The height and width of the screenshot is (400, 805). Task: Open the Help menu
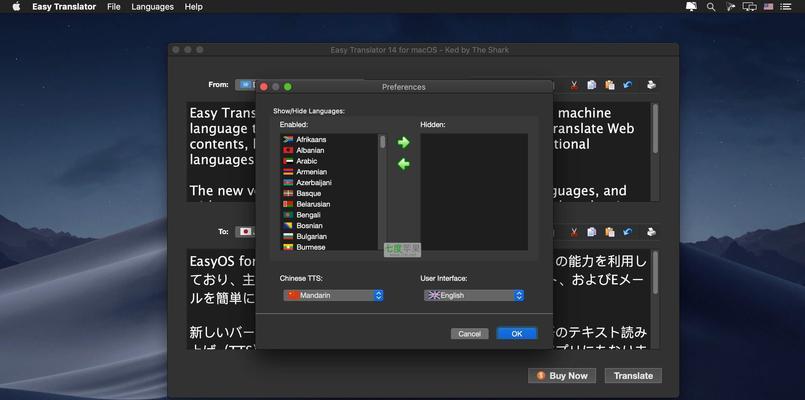[x=194, y=7]
